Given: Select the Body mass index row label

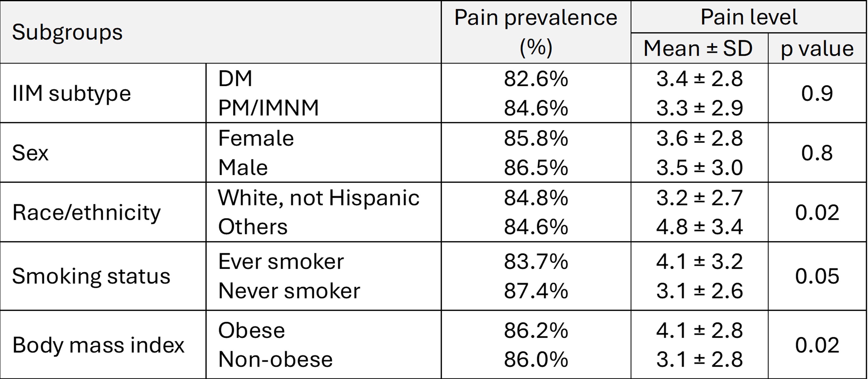Looking at the screenshot, I should tap(98, 345).
